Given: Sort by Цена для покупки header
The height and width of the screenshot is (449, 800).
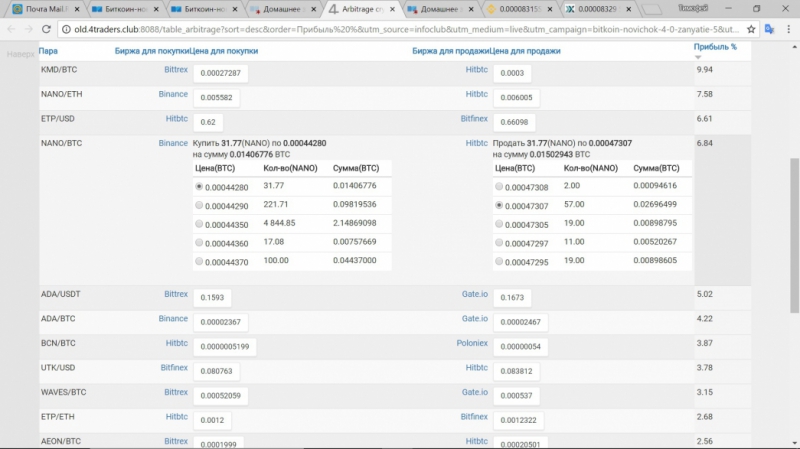Looking at the screenshot, I should [224, 51].
